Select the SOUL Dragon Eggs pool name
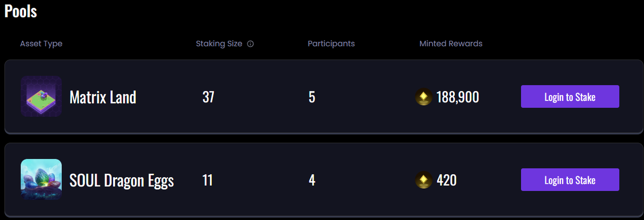 pyautogui.click(x=122, y=180)
